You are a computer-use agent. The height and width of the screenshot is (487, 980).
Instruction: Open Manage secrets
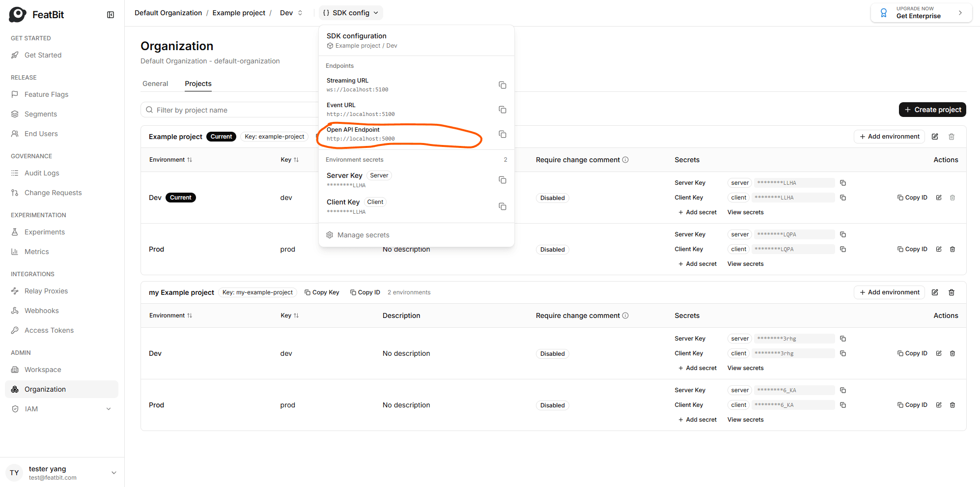pyautogui.click(x=358, y=235)
